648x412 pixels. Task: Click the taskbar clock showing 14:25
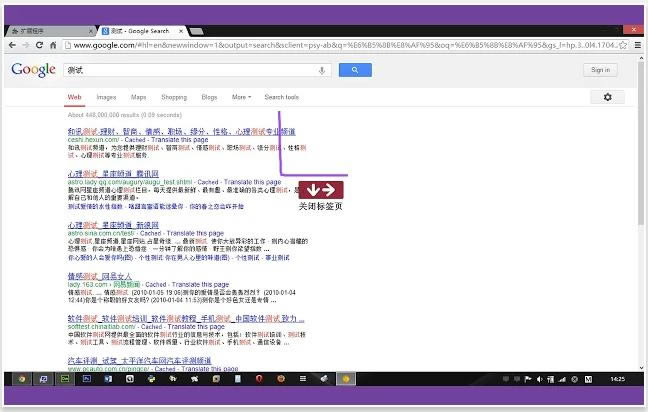click(617, 379)
